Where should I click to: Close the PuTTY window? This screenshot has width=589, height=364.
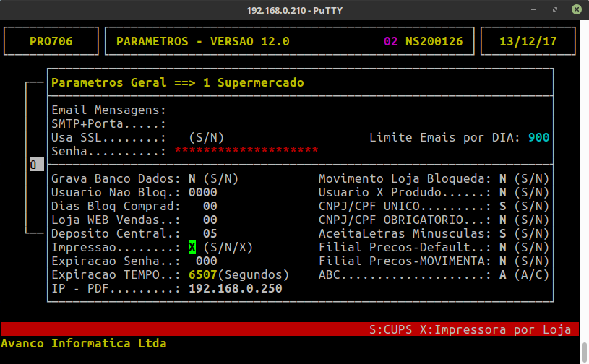pos(577,9)
